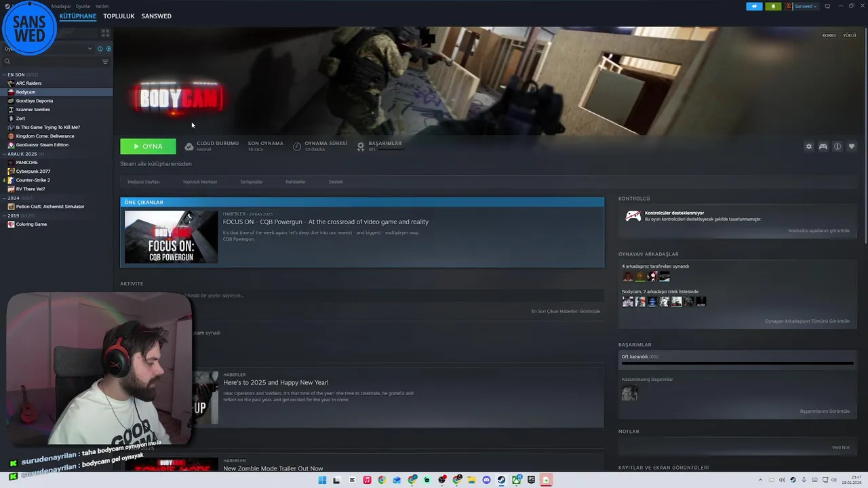Image resolution: width=868 pixels, height=488 pixels.
Task: Collapse the 2024 category
Action: point(4,198)
